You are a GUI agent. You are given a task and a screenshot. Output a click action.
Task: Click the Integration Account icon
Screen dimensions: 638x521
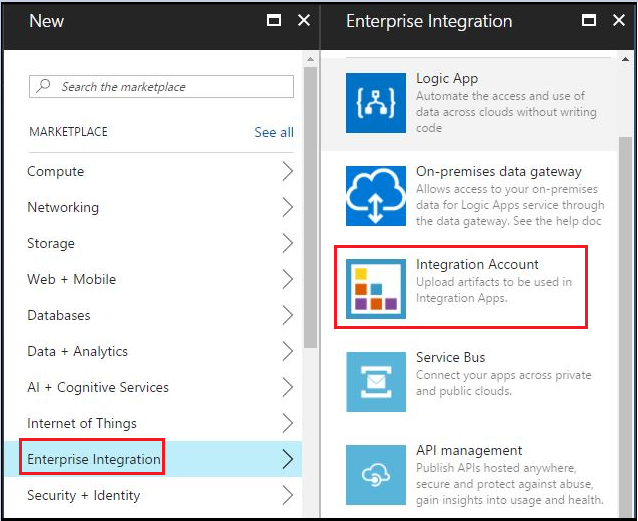coord(376,289)
